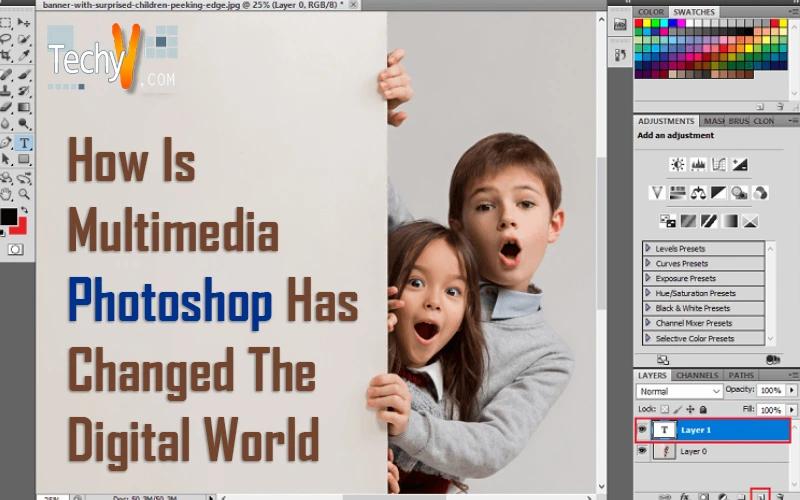Add a Selective Color adjustment
Screen dimensions: 800x500
click(x=749, y=221)
